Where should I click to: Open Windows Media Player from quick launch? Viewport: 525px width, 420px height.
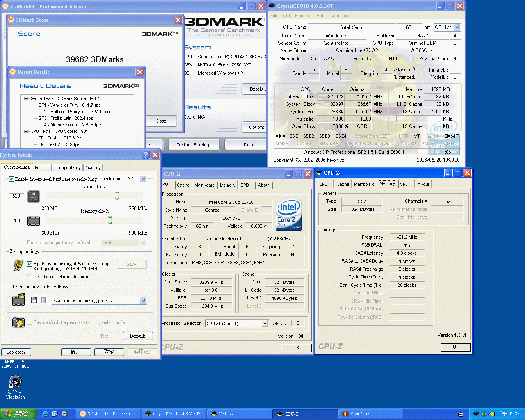64,414
